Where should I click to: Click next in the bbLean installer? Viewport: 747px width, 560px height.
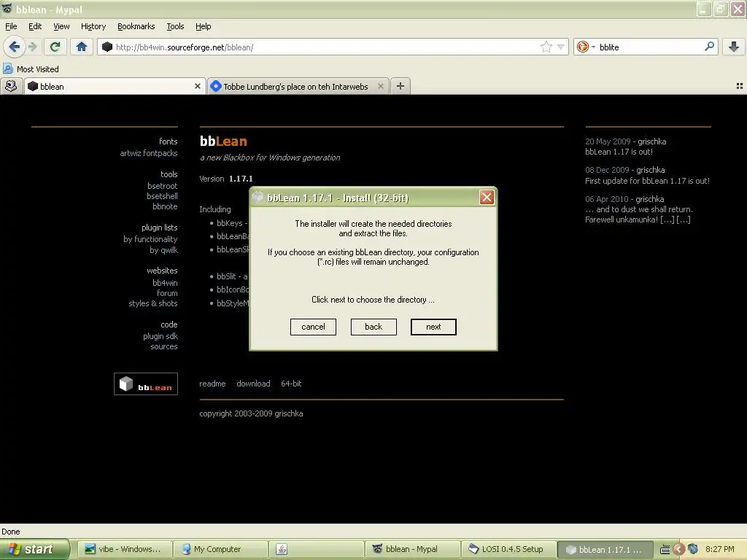click(x=433, y=327)
